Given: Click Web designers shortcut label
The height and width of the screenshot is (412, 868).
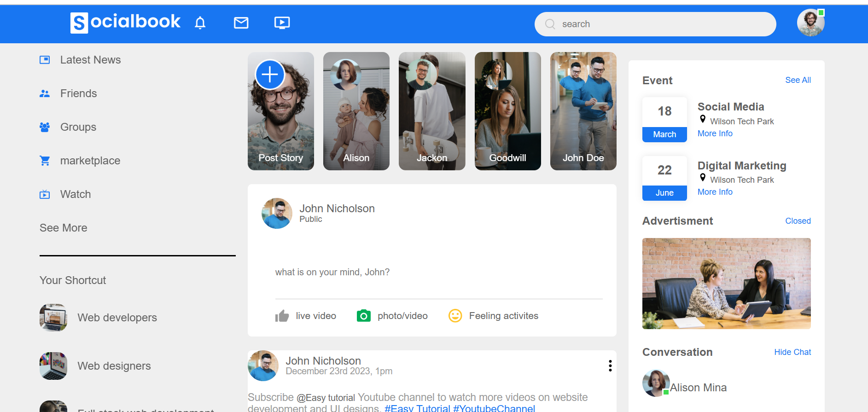Looking at the screenshot, I should coord(114,366).
